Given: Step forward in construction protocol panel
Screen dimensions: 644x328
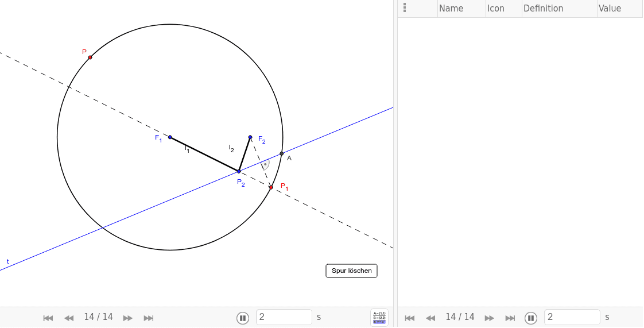Looking at the screenshot, I should point(489,318).
